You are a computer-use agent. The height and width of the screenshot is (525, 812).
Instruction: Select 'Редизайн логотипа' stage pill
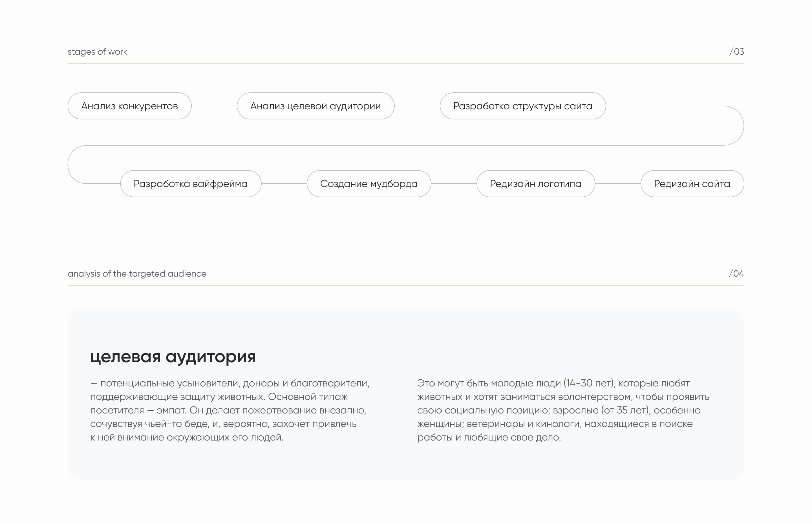[x=535, y=184]
